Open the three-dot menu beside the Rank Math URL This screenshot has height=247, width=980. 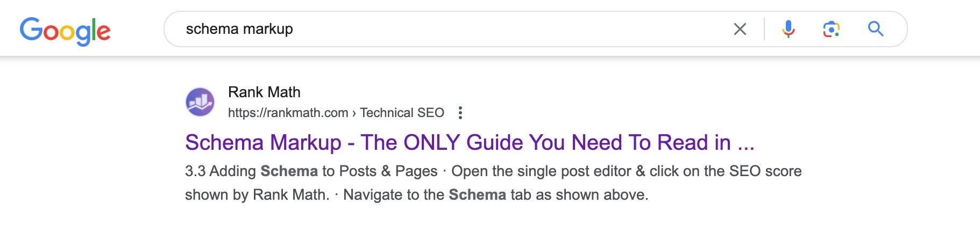460,113
